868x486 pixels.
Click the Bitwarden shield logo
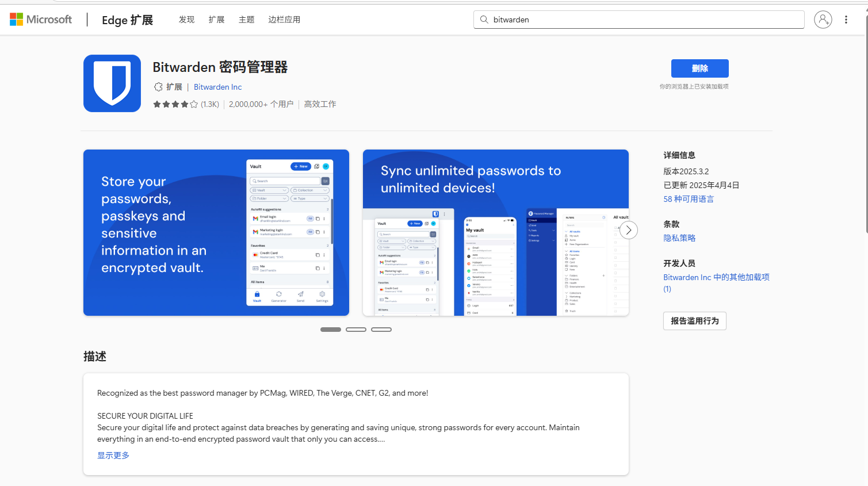(x=112, y=83)
